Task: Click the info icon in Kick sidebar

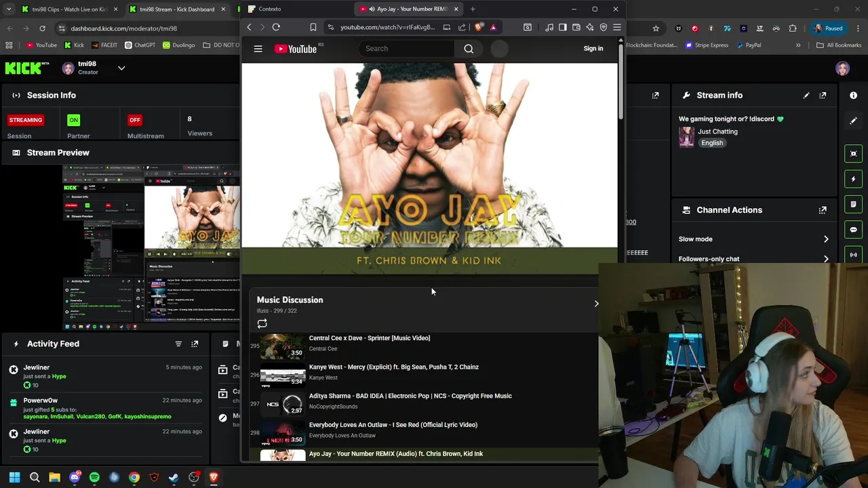Action: pos(853,96)
